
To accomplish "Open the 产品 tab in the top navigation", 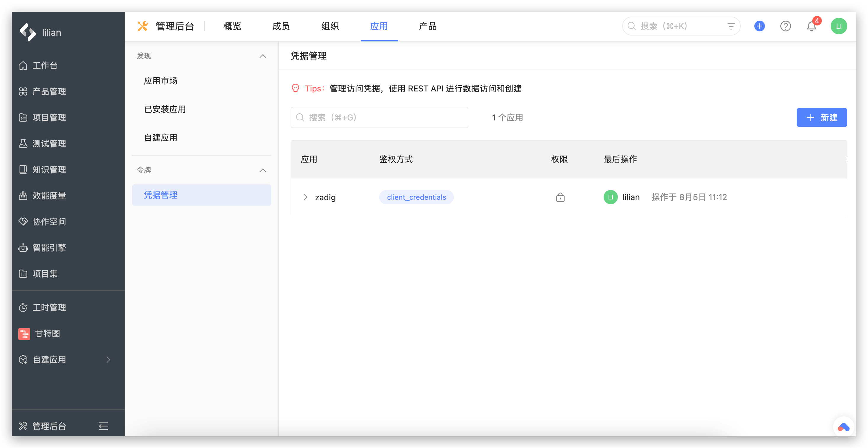I will 427,26.
